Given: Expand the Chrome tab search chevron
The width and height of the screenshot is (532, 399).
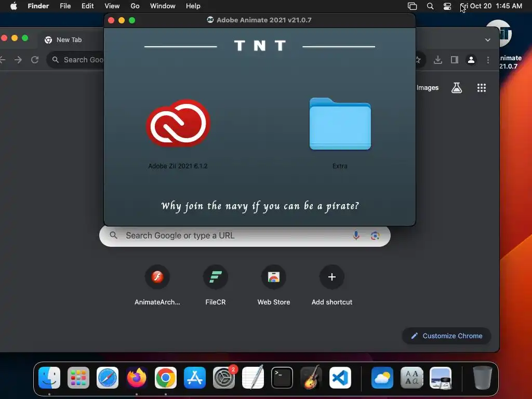Looking at the screenshot, I should pyautogui.click(x=487, y=39).
